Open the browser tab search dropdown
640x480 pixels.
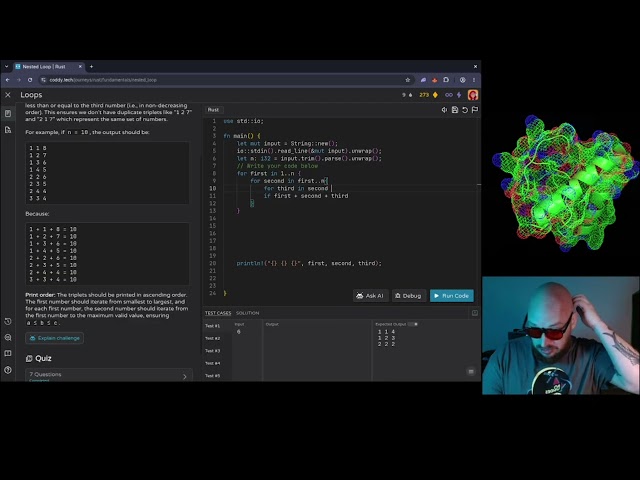tap(7, 67)
